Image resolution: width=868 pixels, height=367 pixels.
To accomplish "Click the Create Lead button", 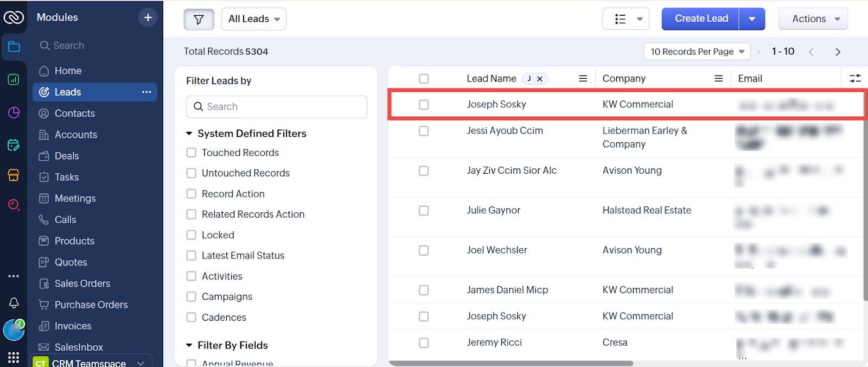I will pyautogui.click(x=700, y=19).
